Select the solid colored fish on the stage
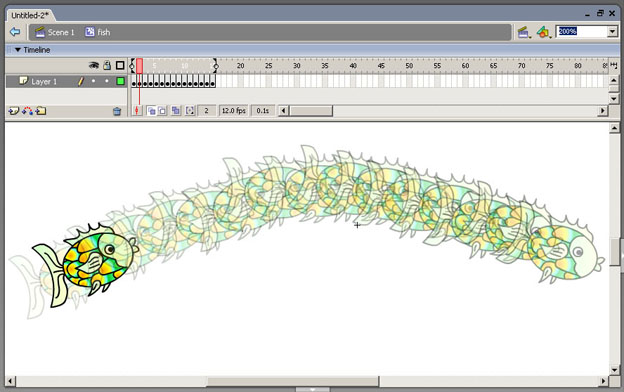Image resolution: width=624 pixels, height=392 pixels. click(x=86, y=264)
